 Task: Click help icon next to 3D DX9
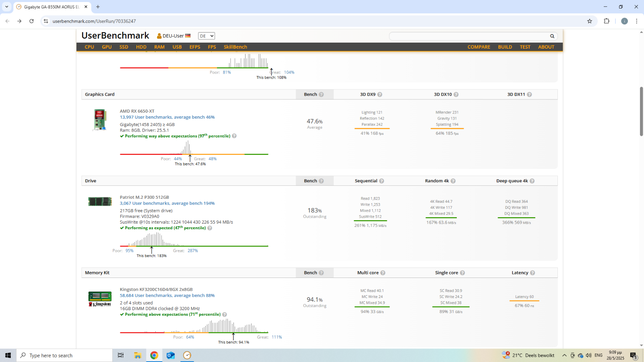pyautogui.click(x=380, y=95)
